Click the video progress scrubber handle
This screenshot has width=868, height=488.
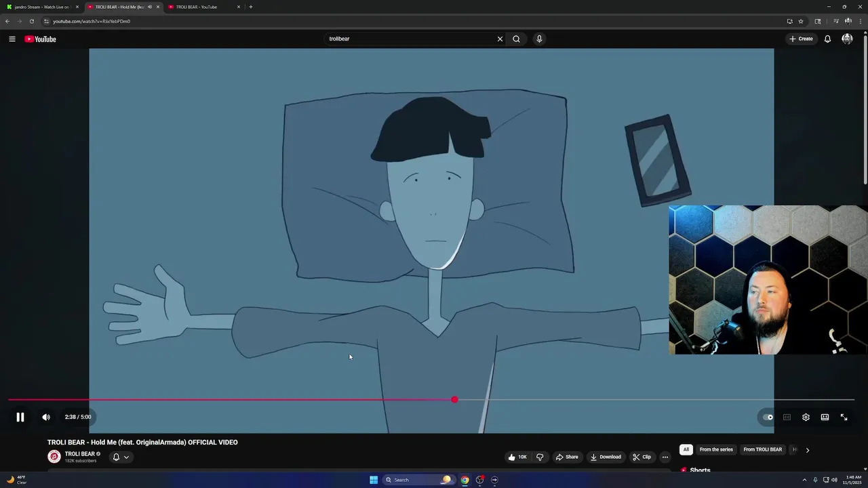click(454, 400)
